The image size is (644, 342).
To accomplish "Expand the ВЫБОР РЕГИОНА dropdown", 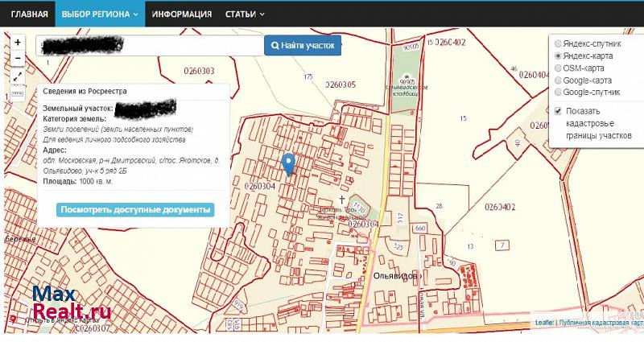I will (100, 14).
